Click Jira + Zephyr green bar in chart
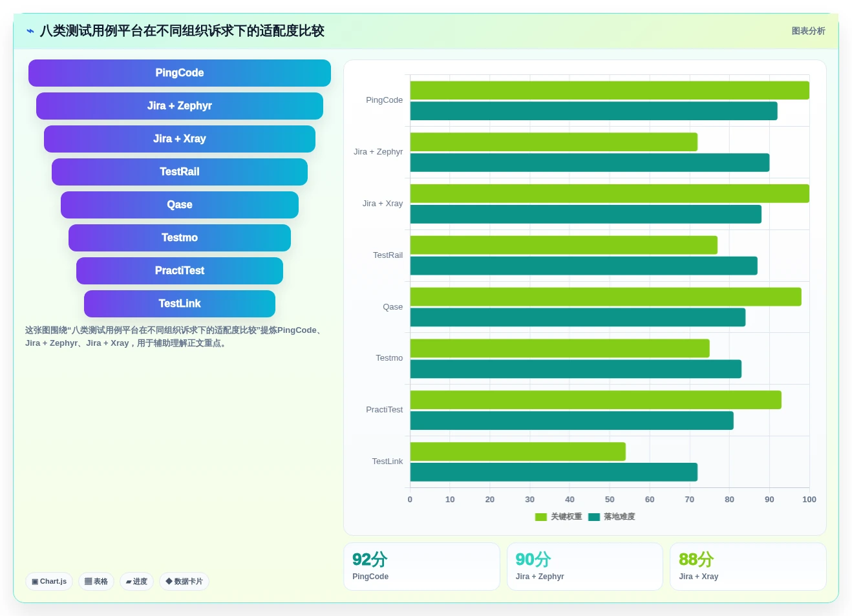This screenshot has width=852, height=616. point(554,142)
